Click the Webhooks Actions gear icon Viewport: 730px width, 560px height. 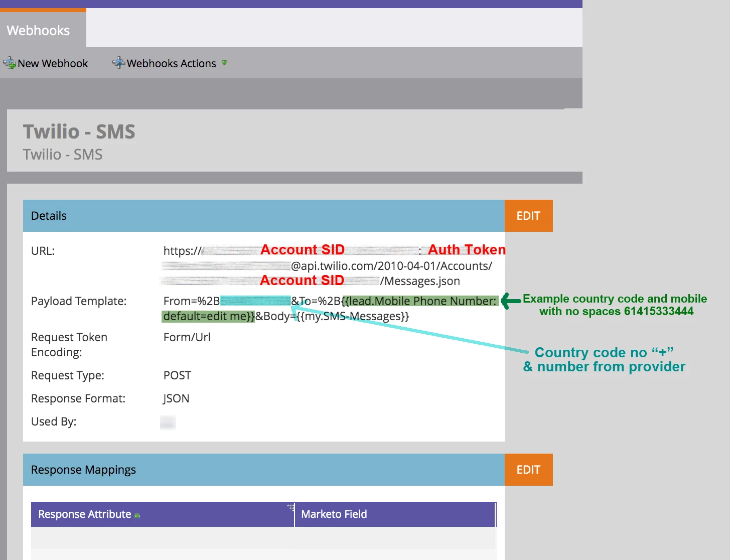point(118,63)
